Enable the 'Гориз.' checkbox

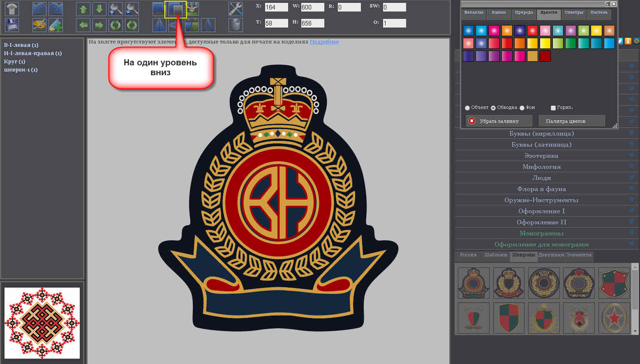553,108
